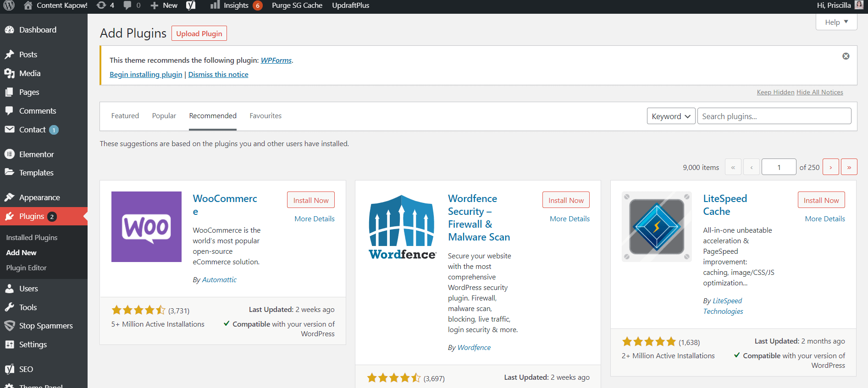The width and height of the screenshot is (868, 388).
Task: Open Posts pin icon in sidebar
Action: (9, 55)
